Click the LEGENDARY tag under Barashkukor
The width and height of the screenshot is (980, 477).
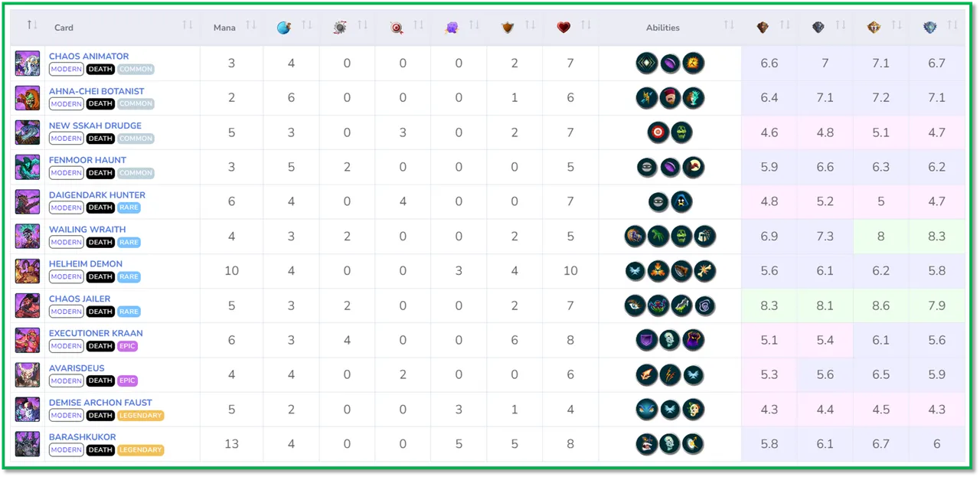point(140,450)
